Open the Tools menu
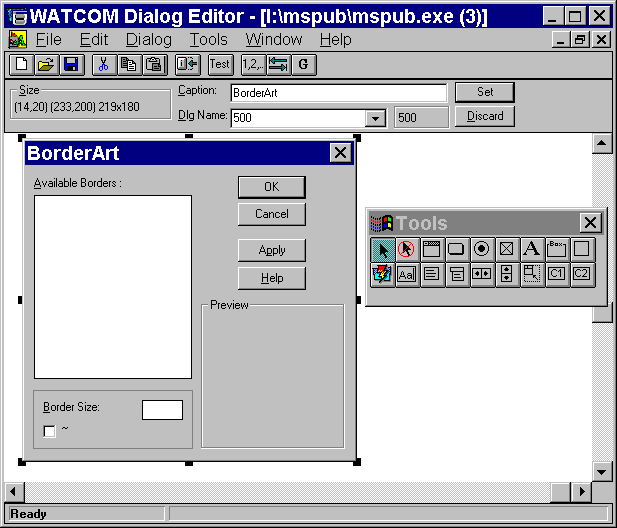Viewport: 617px width, 528px height. tap(208, 40)
